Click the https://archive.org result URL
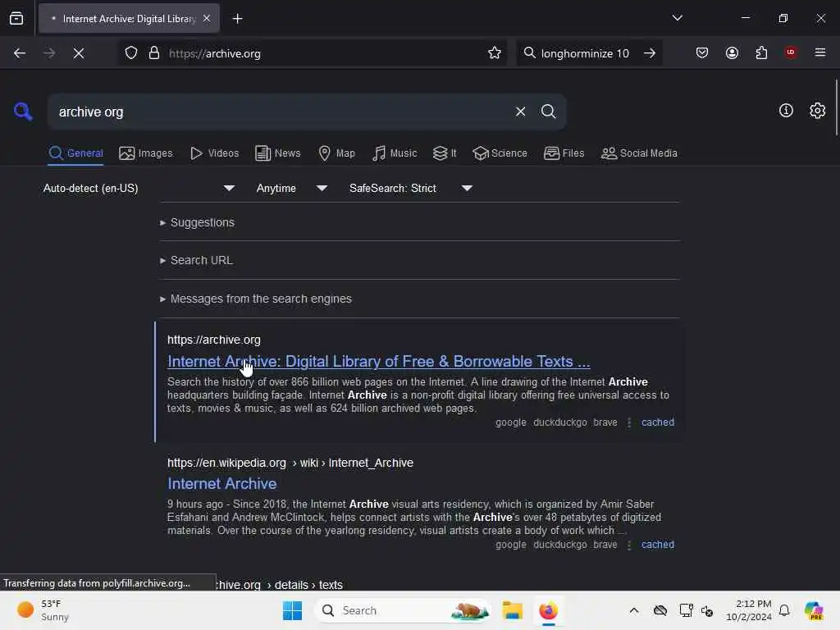This screenshot has height=630, width=840. (x=214, y=340)
